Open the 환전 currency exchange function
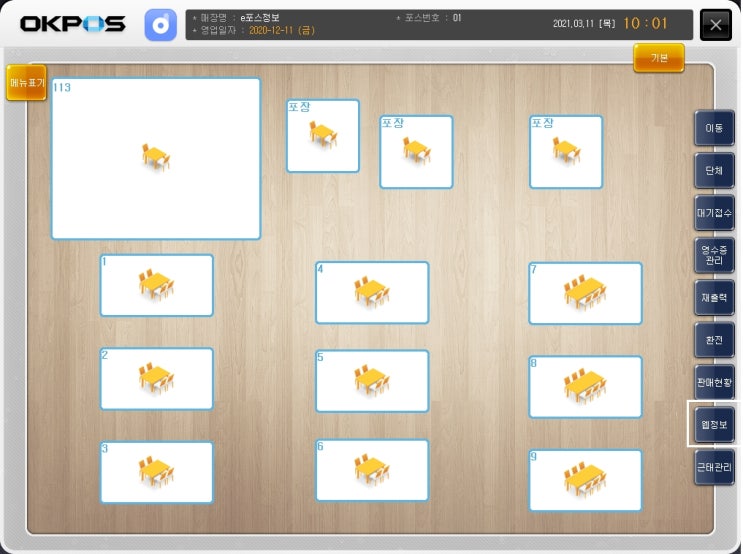The image size is (743, 554). [x=715, y=340]
